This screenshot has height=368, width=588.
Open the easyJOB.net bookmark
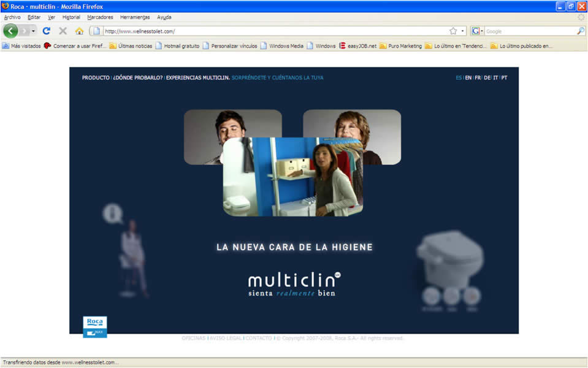pos(357,46)
